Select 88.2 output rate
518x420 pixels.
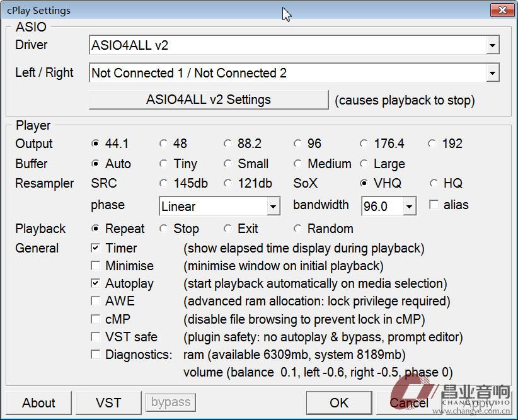click(227, 144)
